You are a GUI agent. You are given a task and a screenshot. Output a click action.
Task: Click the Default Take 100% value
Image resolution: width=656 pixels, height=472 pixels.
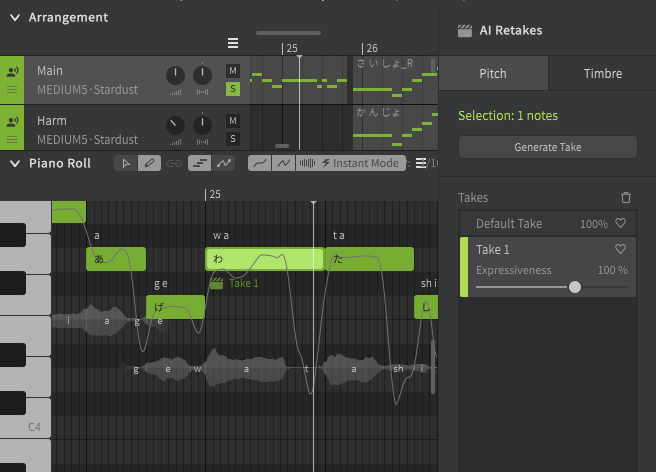click(x=594, y=224)
